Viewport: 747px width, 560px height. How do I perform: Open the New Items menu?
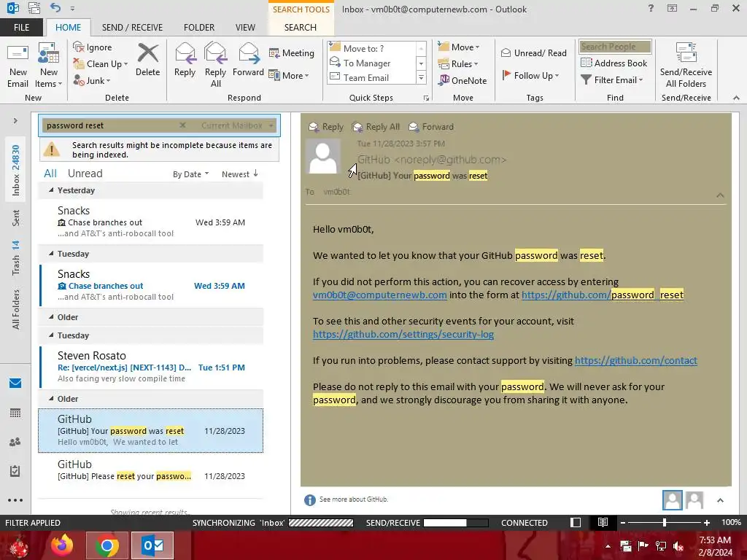[x=49, y=65]
